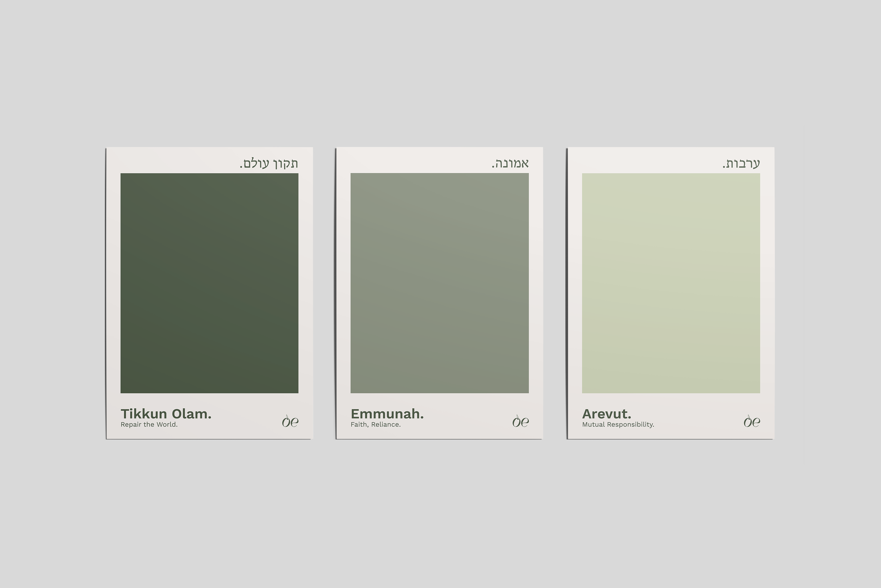The height and width of the screenshot is (588, 881).
Task: Click the "Mutual Responsibility." subtitle
Action: (x=618, y=425)
